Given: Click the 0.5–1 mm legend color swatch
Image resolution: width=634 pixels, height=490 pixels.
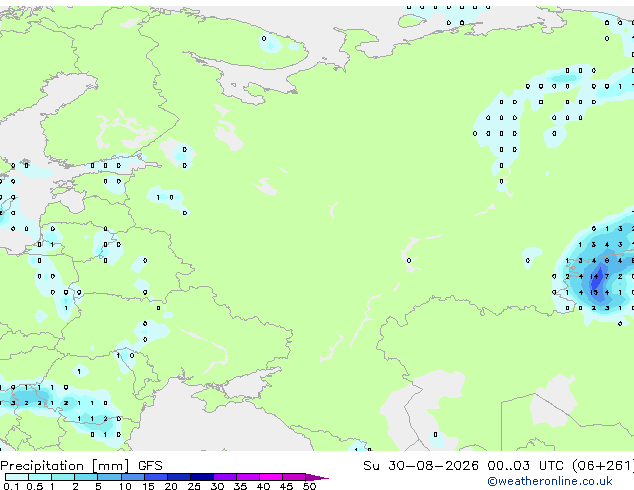Looking at the screenshot, I should [x=40, y=477].
